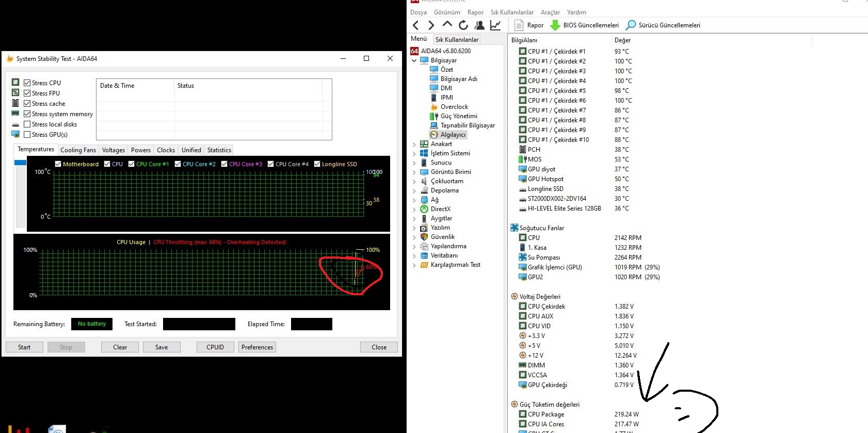This screenshot has width=868, height=433.
Task: Disable the Stress FPU checkbox
Action: pos(27,93)
